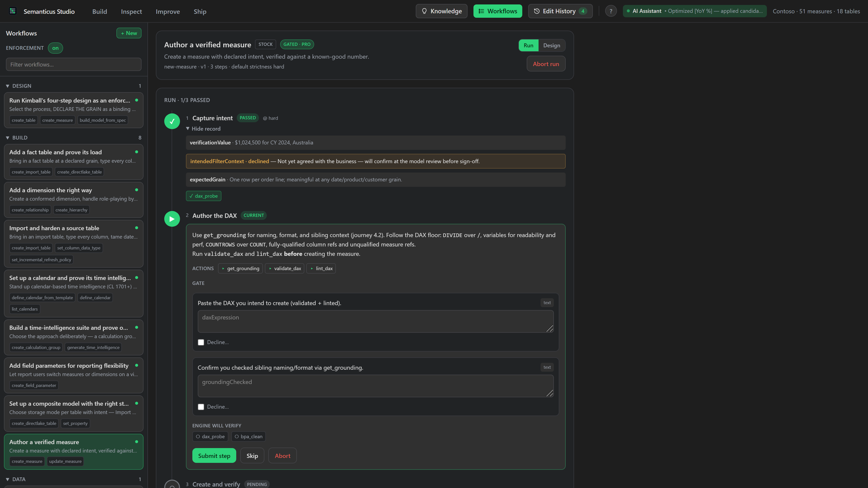Click the expectedGrain record row
Image resolution: width=868 pixels, height=488 pixels.
tap(375, 180)
